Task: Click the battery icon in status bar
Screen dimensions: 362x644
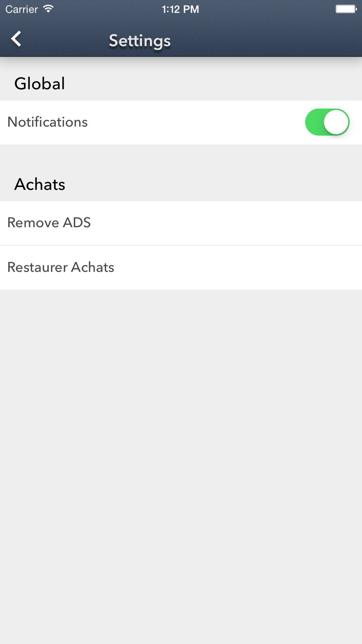Action: (346, 9)
